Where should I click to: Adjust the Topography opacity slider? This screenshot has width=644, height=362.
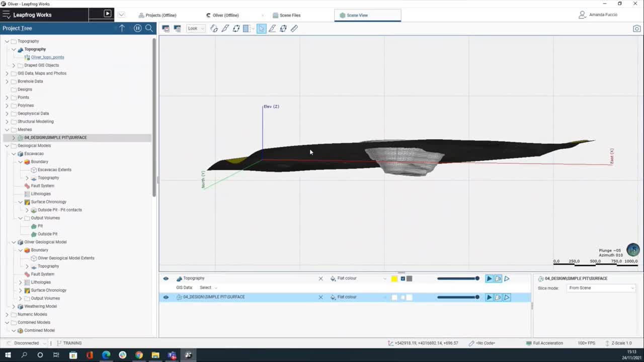458,279
